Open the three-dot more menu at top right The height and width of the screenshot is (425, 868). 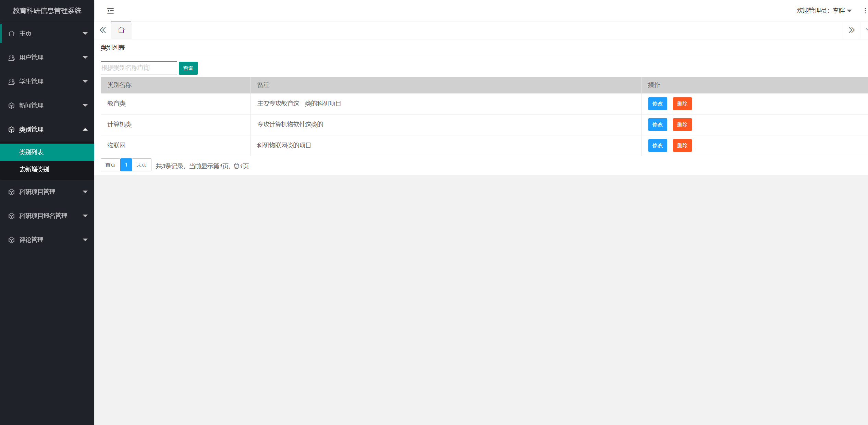click(x=865, y=11)
